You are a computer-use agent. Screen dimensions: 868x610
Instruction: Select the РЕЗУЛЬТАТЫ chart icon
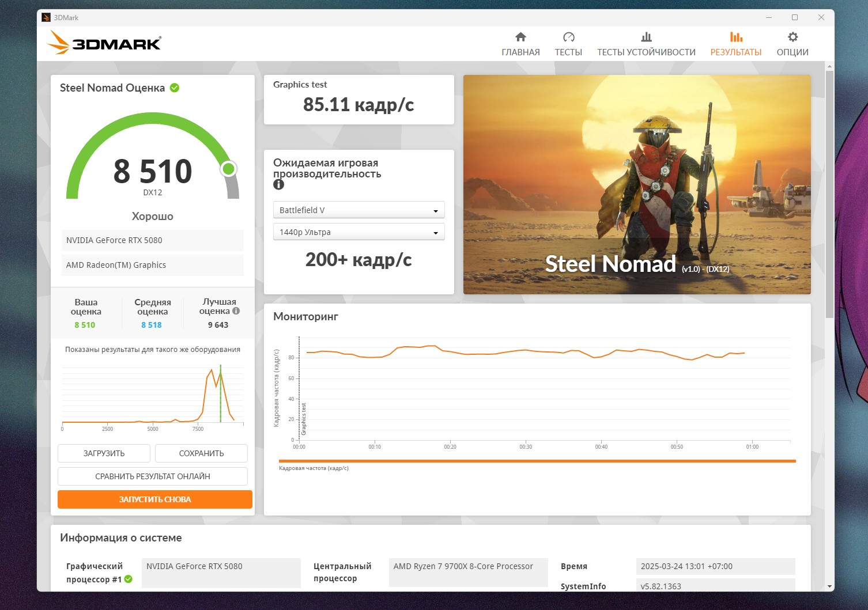[736, 37]
